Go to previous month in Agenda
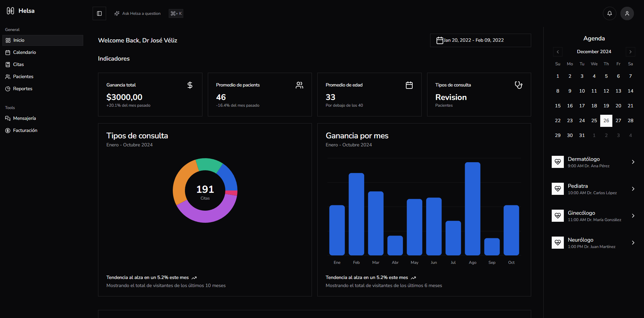Viewport: 644px width, 318px height. [x=558, y=52]
